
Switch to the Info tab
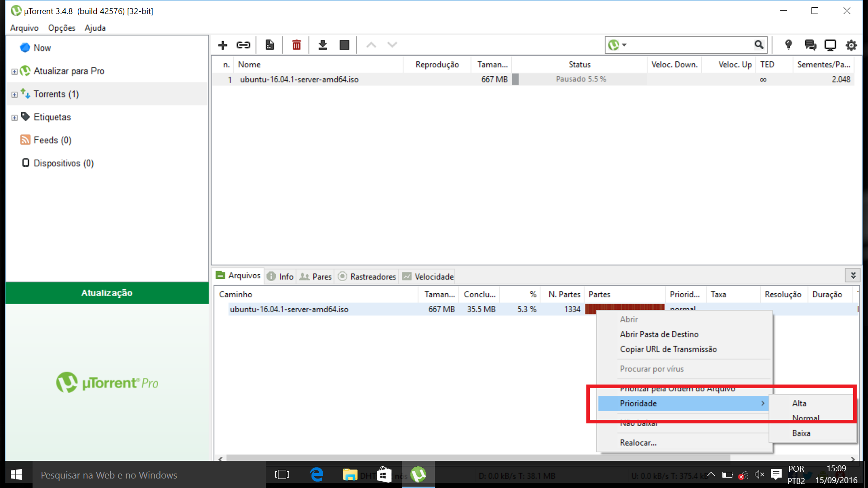(280, 277)
